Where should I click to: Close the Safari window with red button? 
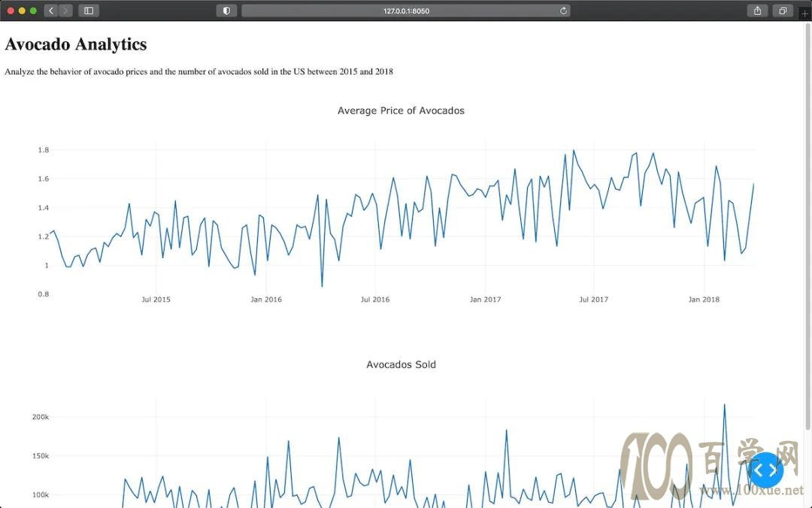(11, 11)
